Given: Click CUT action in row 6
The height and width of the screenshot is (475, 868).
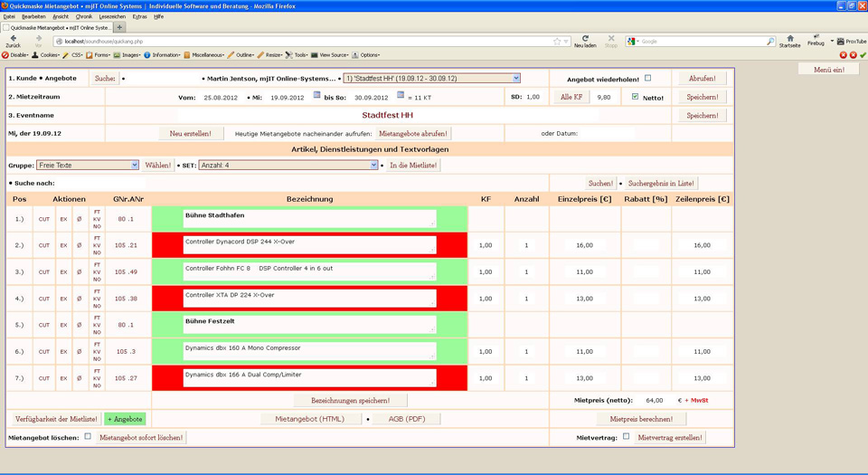Looking at the screenshot, I should (44, 352).
